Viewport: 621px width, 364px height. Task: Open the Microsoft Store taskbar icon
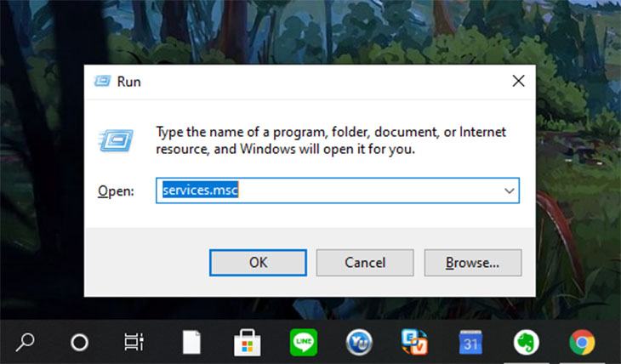click(248, 342)
